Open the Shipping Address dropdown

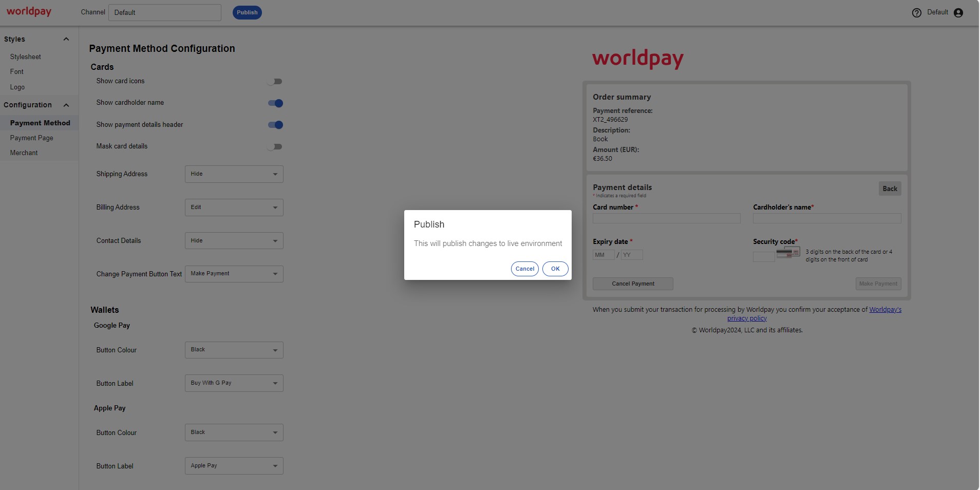tap(234, 174)
